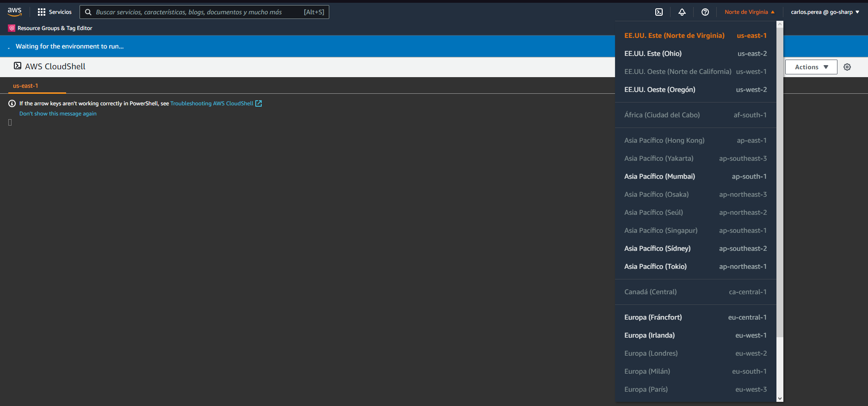Image resolution: width=868 pixels, height=406 pixels.
Task: Select Asia Pacífico (Mumbai) region
Action: 696,176
